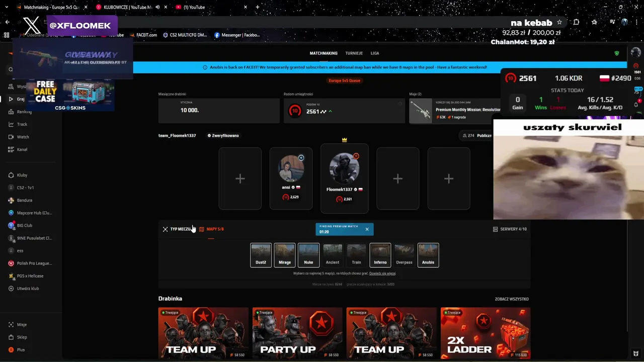Open the TYP MECZU tab
This screenshot has width=644, height=362.
point(177,229)
